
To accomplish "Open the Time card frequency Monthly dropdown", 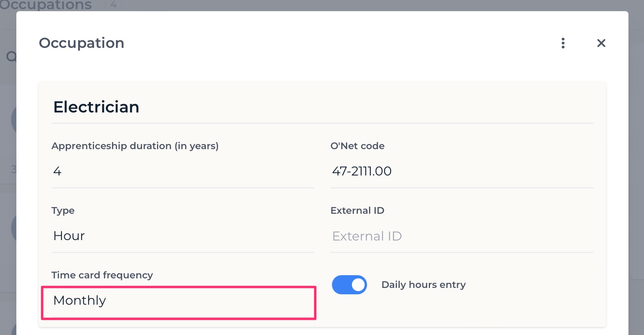I will click(183, 301).
